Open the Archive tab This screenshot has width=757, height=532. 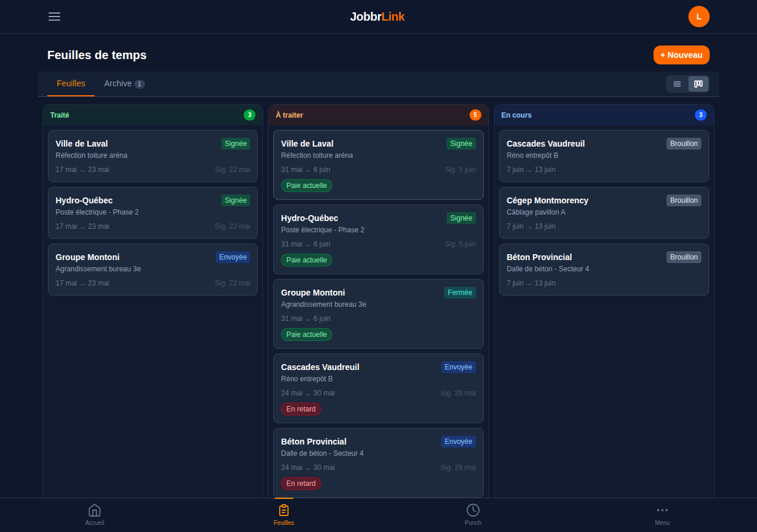(x=124, y=83)
